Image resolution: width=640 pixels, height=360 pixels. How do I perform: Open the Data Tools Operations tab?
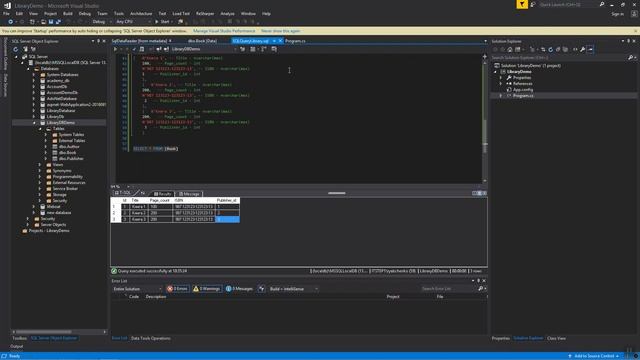(151, 338)
